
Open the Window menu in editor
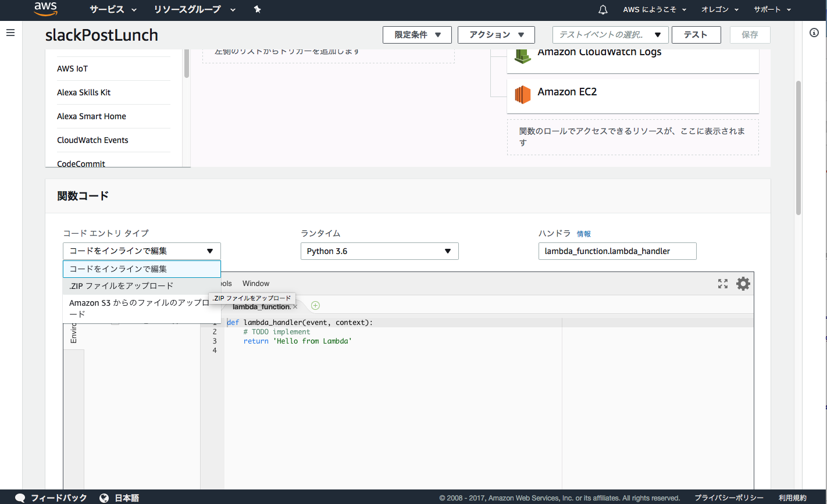pos(256,284)
